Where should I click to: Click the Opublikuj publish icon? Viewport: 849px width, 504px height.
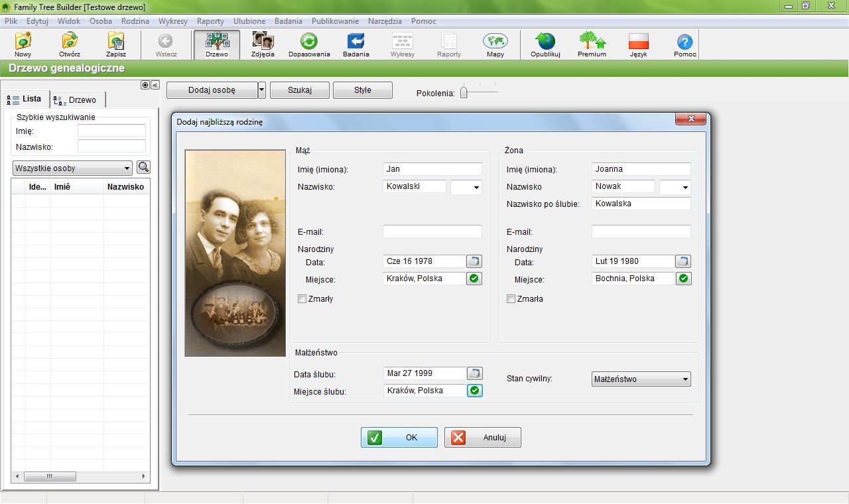pyautogui.click(x=545, y=44)
